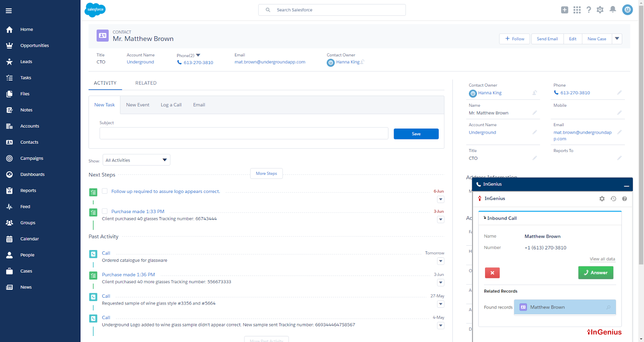Open dropdown for 4-May call
Screen dimensions: 644x342
point(441,325)
